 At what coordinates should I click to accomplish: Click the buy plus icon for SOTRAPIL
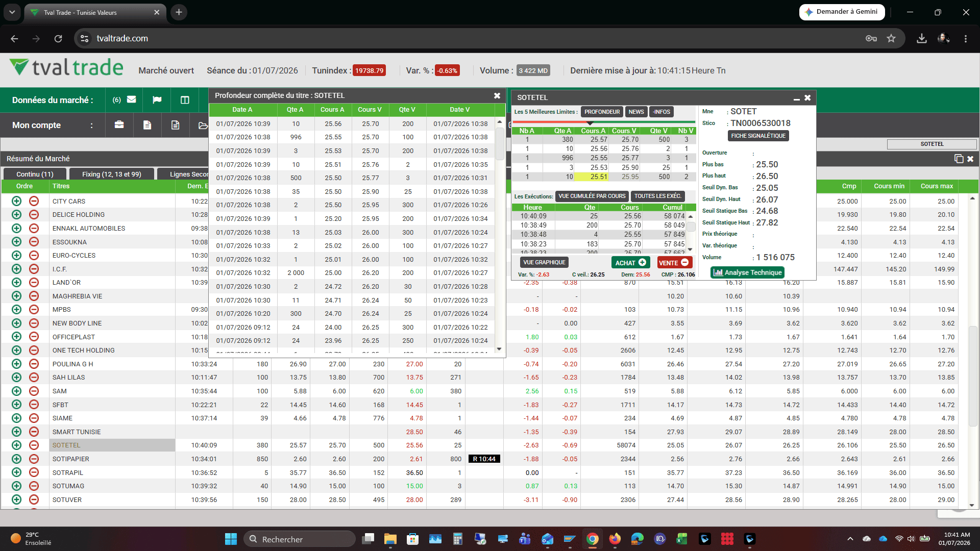click(16, 472)
